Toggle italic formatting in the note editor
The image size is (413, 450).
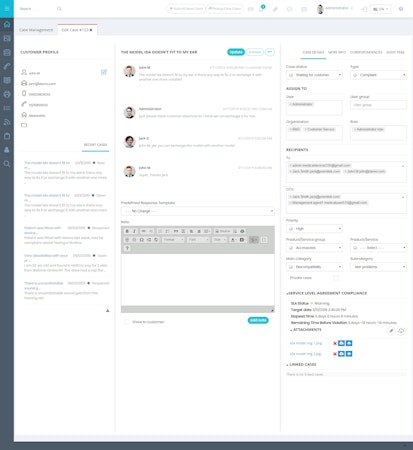134,231
